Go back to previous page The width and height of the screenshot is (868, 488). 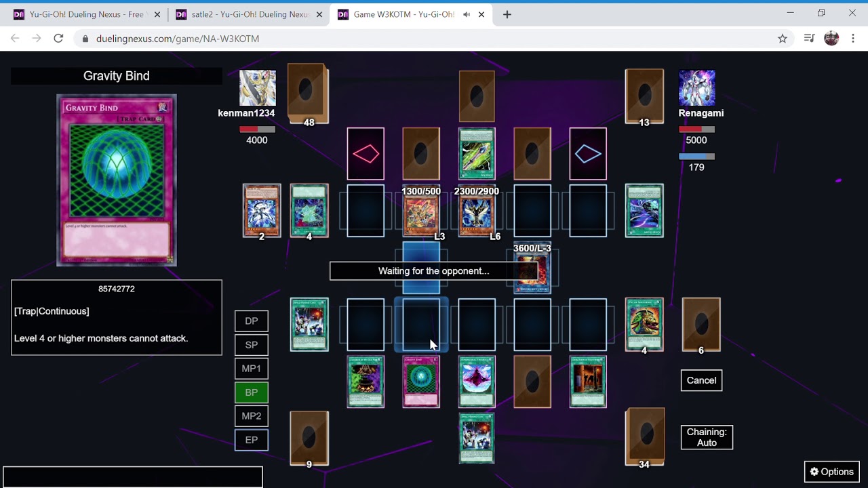15,39
